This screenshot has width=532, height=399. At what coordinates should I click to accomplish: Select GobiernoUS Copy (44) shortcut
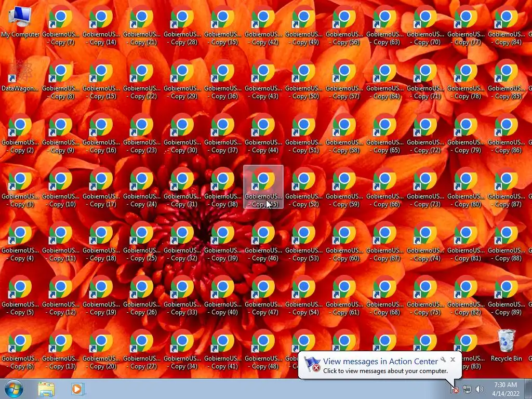pos(263,134)
